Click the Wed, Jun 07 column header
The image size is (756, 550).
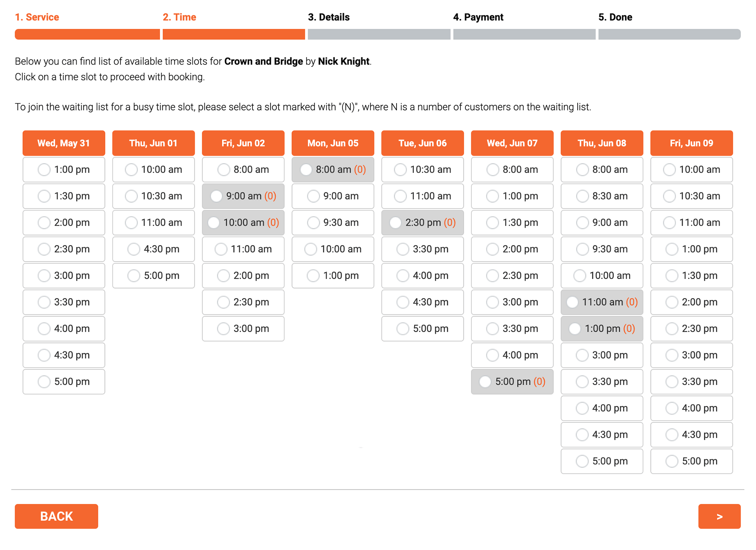click(512, 143)
